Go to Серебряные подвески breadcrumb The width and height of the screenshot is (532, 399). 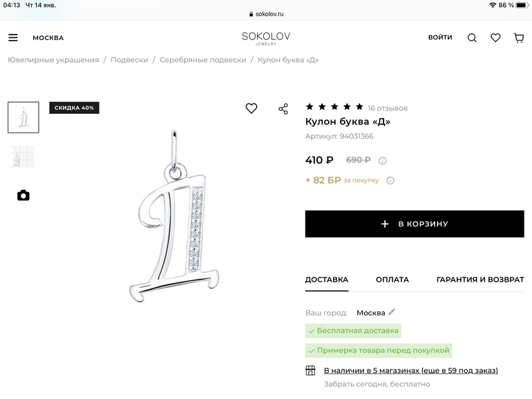tap(202, 60)
